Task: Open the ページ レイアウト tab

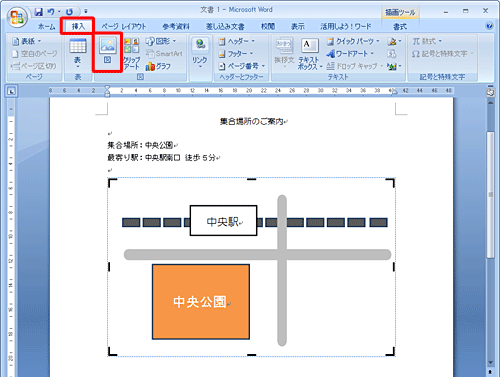Action: tap(124, 26)
